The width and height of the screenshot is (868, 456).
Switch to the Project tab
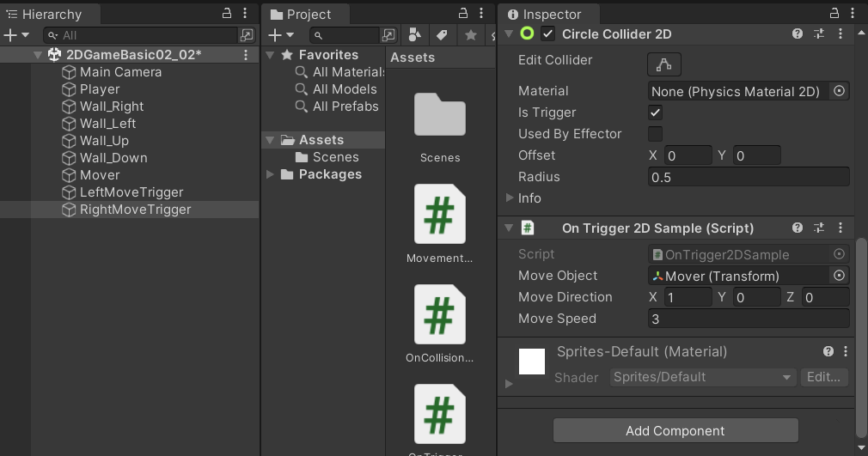[x=306, y=14]
